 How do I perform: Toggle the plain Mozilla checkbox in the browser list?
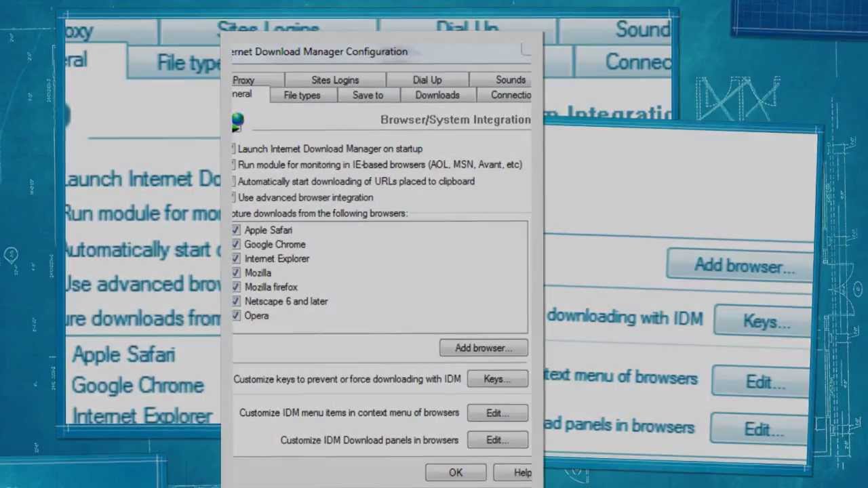tap(236, 272)
